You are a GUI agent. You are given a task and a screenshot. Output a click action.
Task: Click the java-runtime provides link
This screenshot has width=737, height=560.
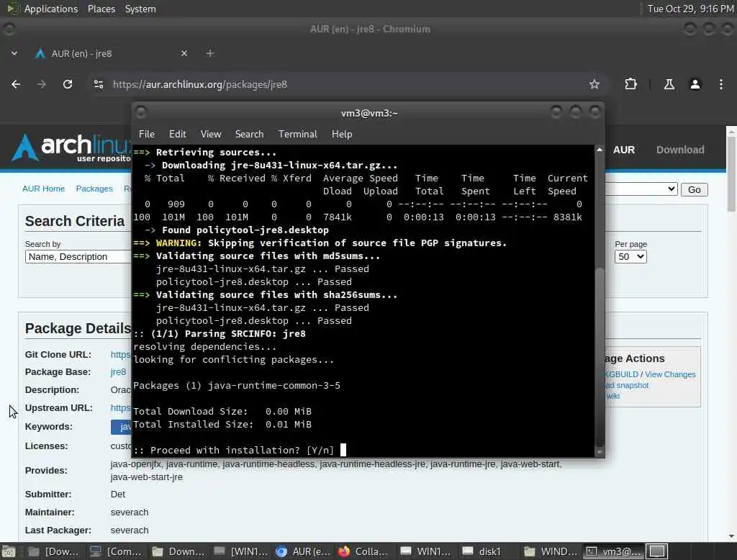(x=191, y=464)
